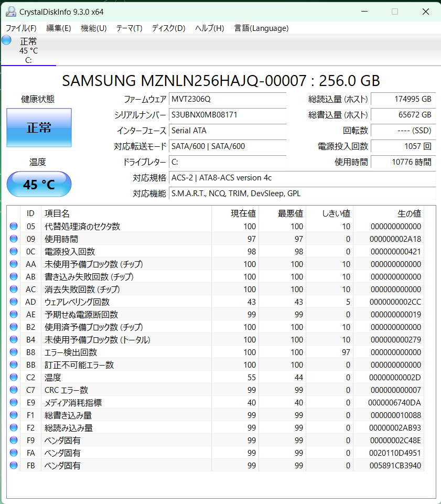Click status orb for row F9 ベンダ固有

click(x=14, y=441)
